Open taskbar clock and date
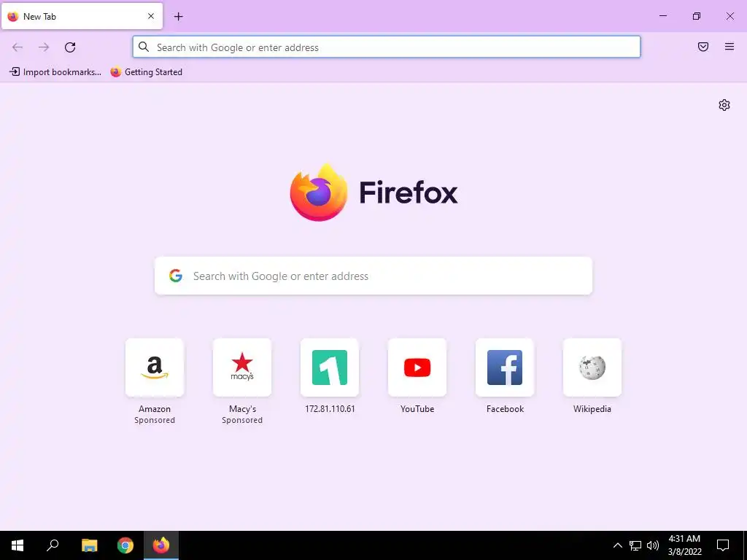This screenshot has height=560, width=747. click(x=684, y=545)
